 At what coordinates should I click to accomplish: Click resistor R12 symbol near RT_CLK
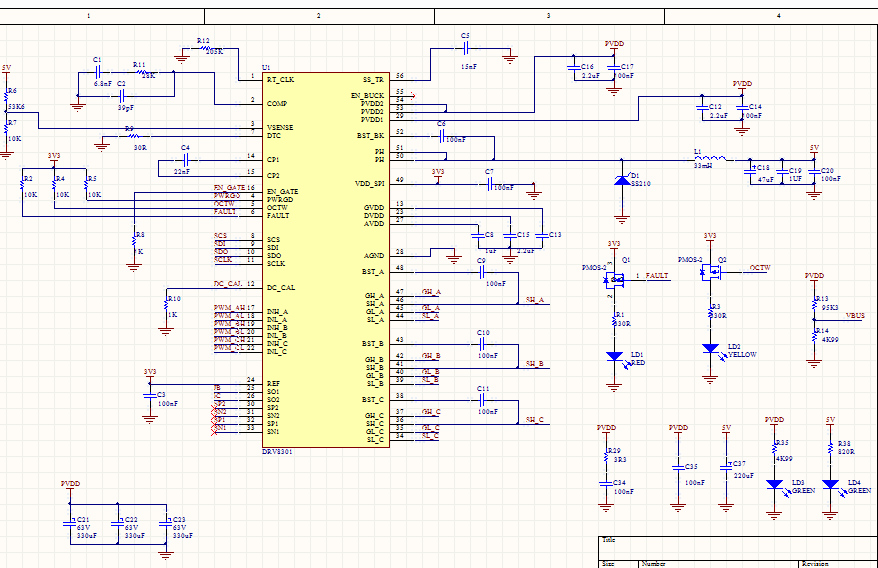[x=206, y=48]
